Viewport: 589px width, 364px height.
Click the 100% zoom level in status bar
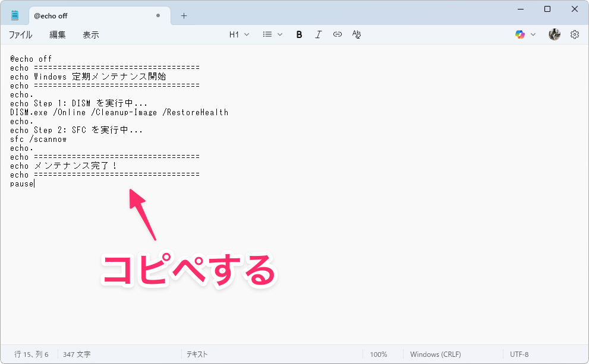click(379, 354)
